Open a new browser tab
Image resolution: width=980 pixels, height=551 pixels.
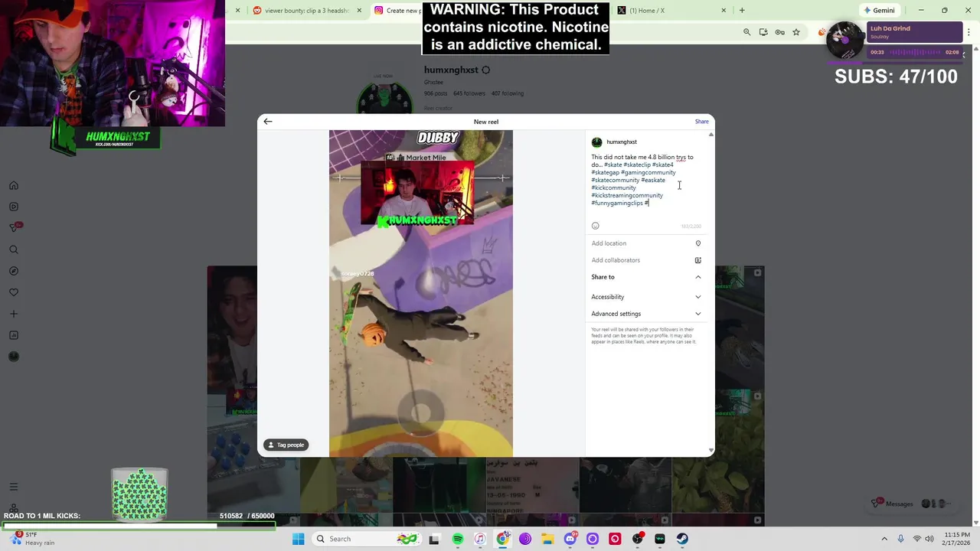click(x=741, y=11)
